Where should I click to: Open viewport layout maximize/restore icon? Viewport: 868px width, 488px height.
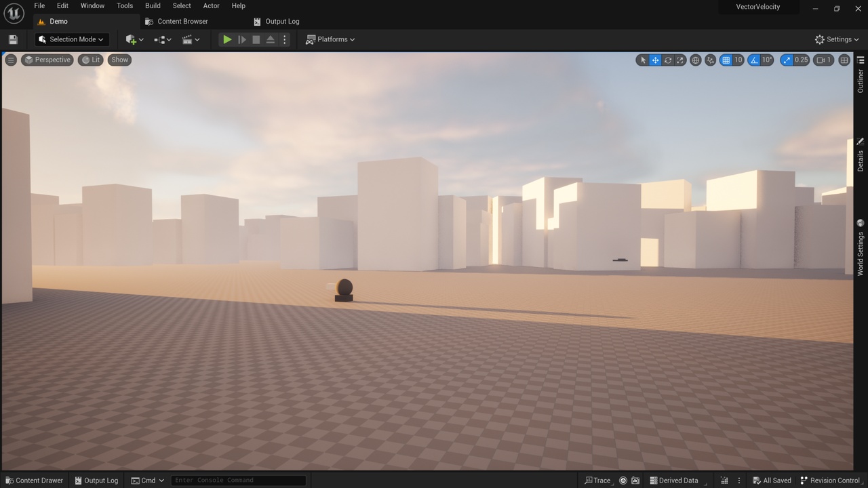coord(844,60)
